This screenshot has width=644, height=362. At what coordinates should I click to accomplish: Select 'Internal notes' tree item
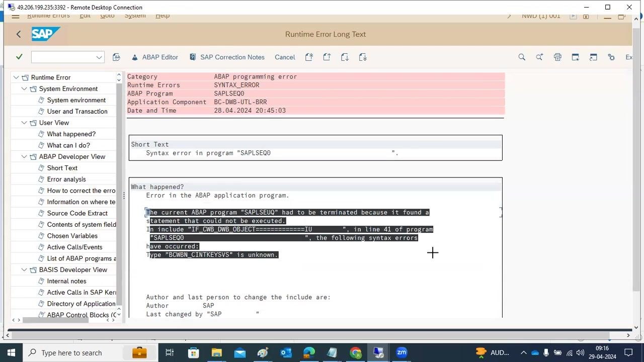[x=66, y=281]
